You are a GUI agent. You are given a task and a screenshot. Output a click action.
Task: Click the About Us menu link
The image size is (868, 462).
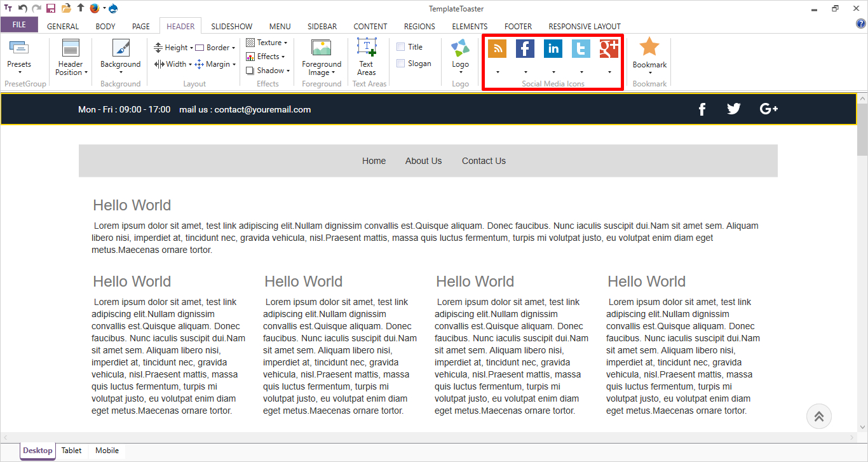pyautogui.click(x=423, y=161)
